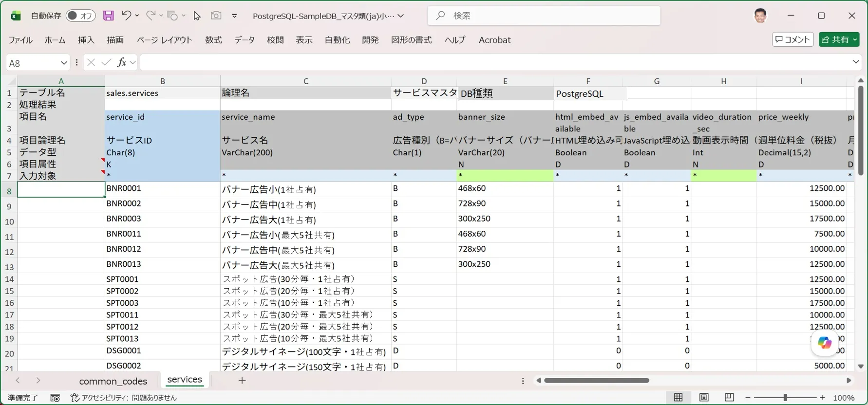The image size is (868, 405).
Task: Click the accessibility check status icon
Action: coord(75,398)
